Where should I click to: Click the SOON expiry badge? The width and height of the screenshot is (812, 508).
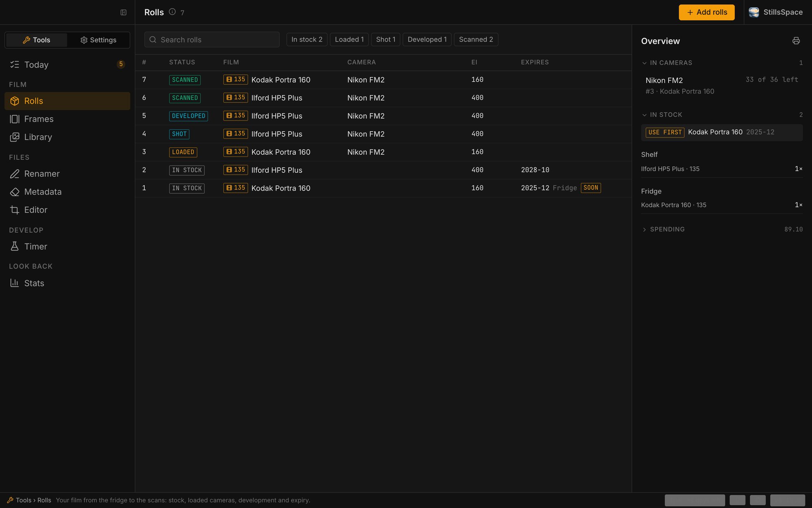(591, 188)
